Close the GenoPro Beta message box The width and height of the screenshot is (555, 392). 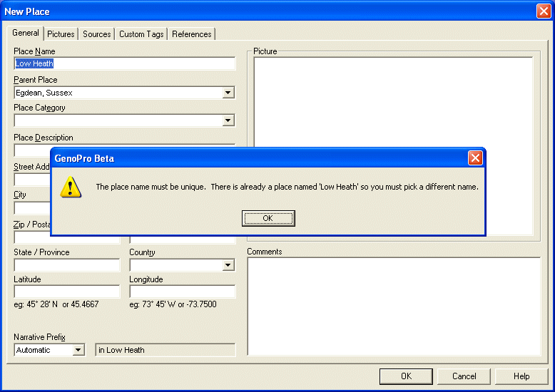click(475, 158)
